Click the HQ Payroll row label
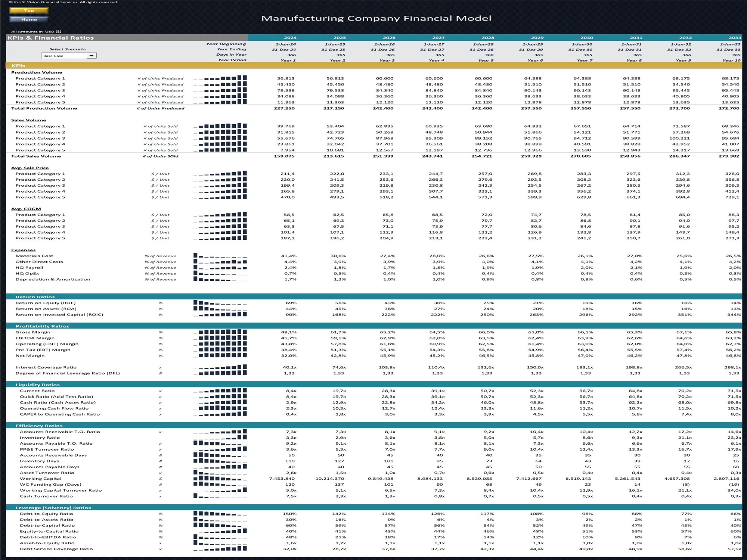The height and width of the screenshot is (560, 747). [x=29, y=268]
